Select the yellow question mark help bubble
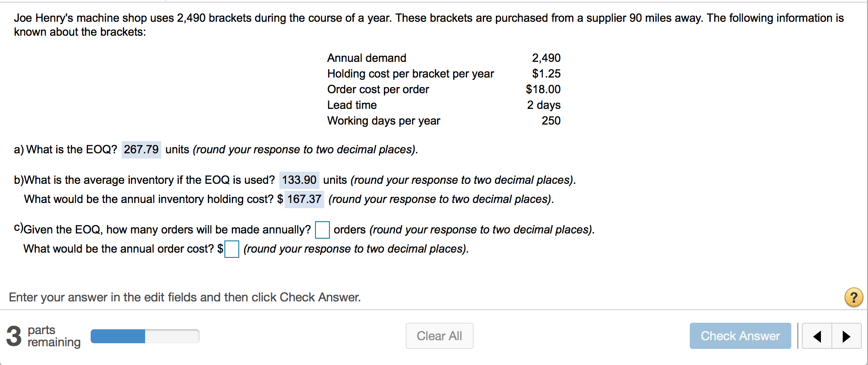 (854, 297)
